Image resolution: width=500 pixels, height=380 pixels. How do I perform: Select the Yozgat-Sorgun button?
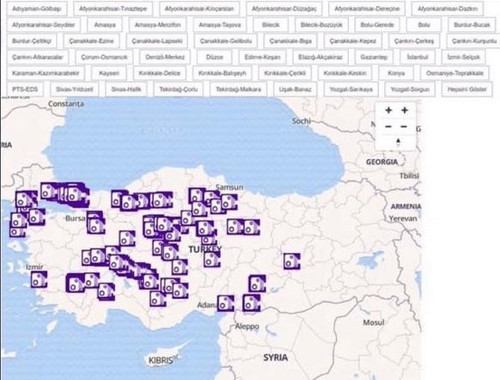pyautogui.click(x=410, y=89)
